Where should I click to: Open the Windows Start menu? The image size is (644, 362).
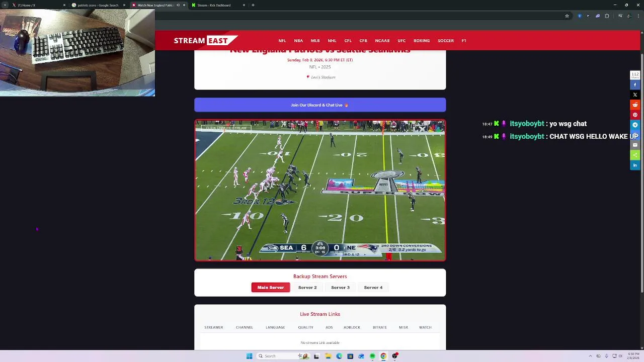pyautogui.click(x=249, y=356)
